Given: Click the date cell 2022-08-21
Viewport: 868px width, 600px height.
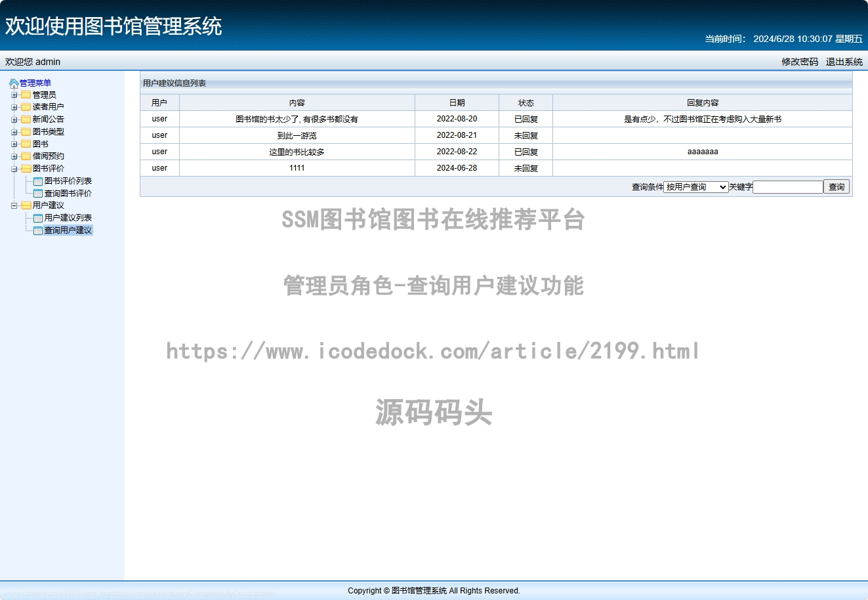Looking at the screenshot, I should point(457,136).
